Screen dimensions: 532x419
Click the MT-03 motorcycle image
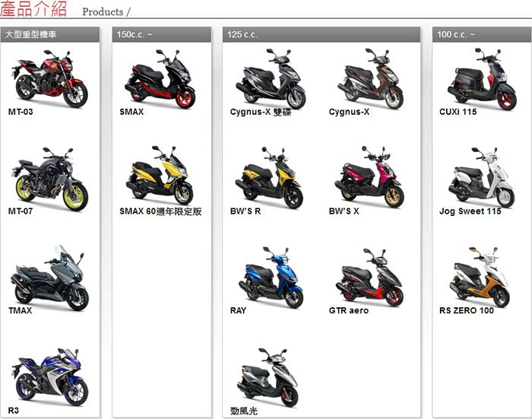[x=51, y=78]
